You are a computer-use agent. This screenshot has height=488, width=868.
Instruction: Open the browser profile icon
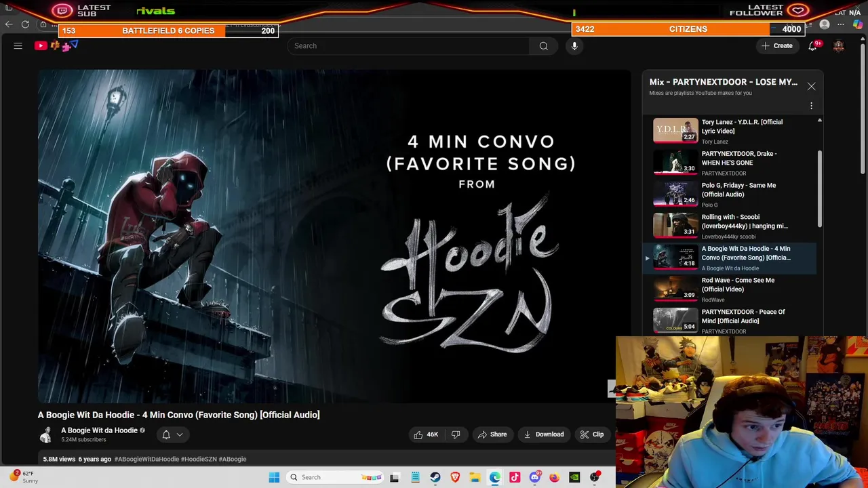pos(825,24)
